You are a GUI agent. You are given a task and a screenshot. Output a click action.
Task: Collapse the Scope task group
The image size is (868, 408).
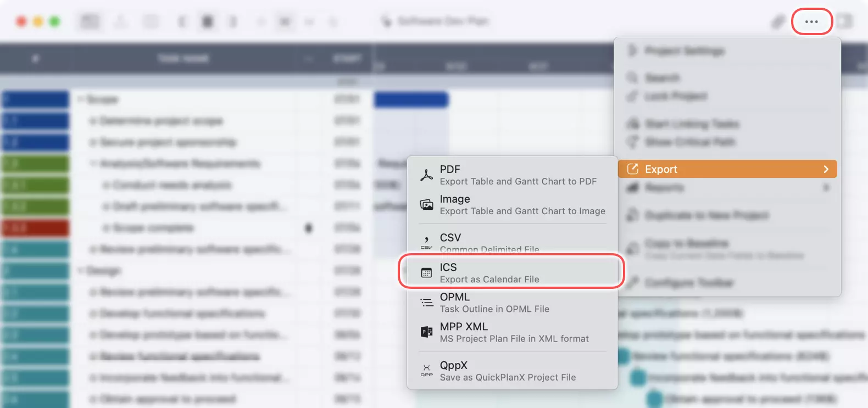coord(81,99)
